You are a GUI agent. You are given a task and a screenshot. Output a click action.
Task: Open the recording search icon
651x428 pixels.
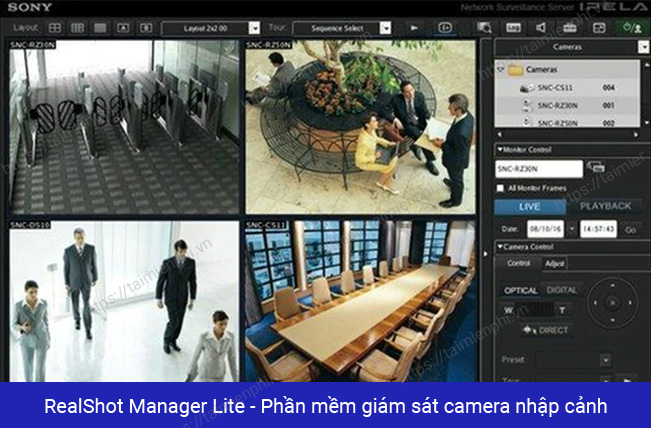[484, 28]
